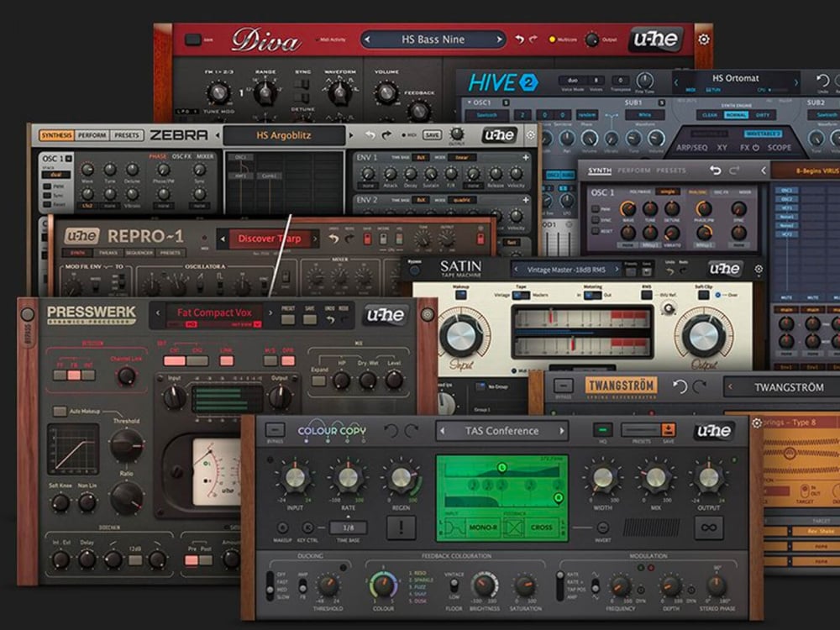Image resolution: width=840 pixels, height=630 pixels.
Task: Click the Expand button in Presswerk
Action: click(318, 381)
